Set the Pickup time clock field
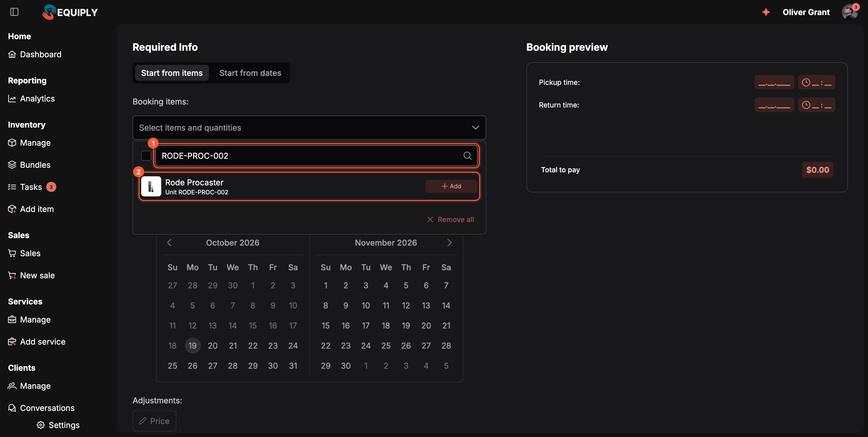 (x=817, y=82)
